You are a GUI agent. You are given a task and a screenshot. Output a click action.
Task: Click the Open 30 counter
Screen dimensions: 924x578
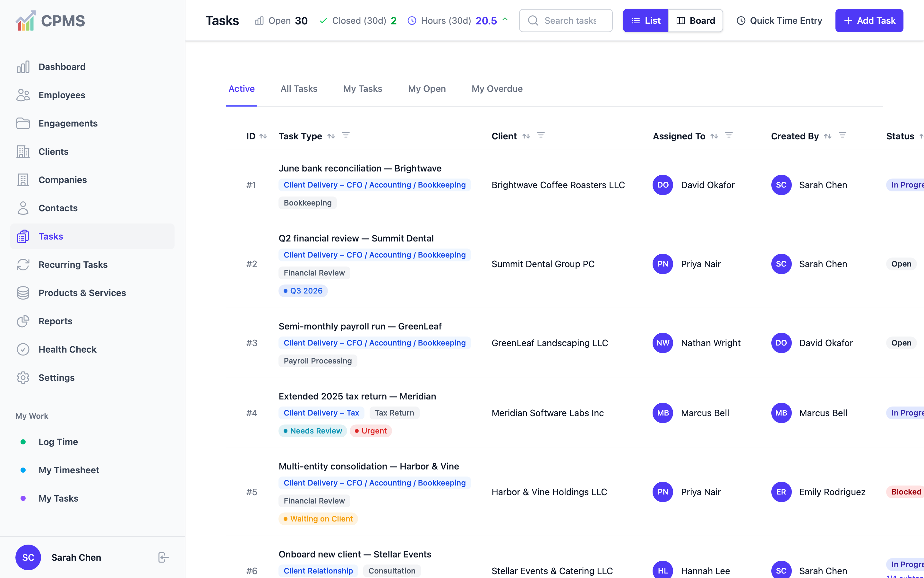tap(281, 21)
